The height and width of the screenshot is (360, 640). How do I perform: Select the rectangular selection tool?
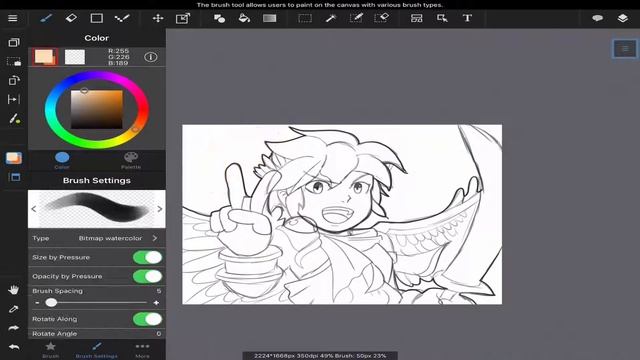click(305, 18)
